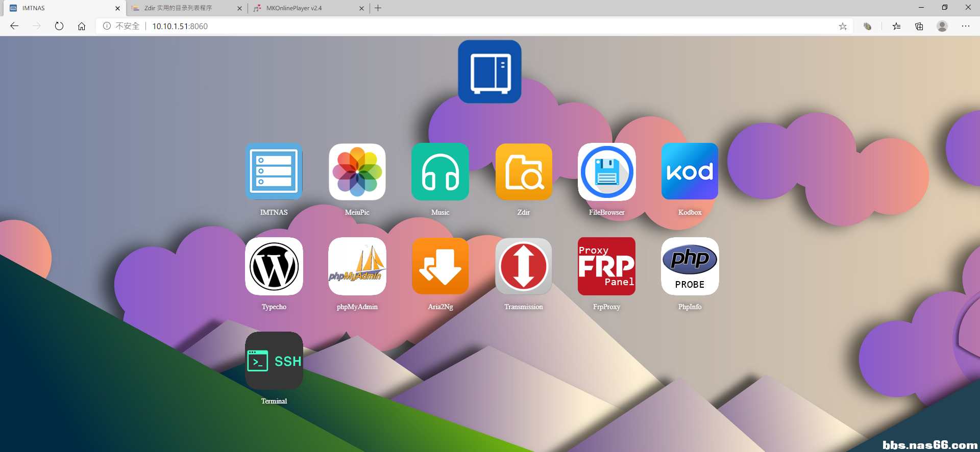Open the Music headphones app
This screenshot has width=980, height=452.
(x=440, y=172)
